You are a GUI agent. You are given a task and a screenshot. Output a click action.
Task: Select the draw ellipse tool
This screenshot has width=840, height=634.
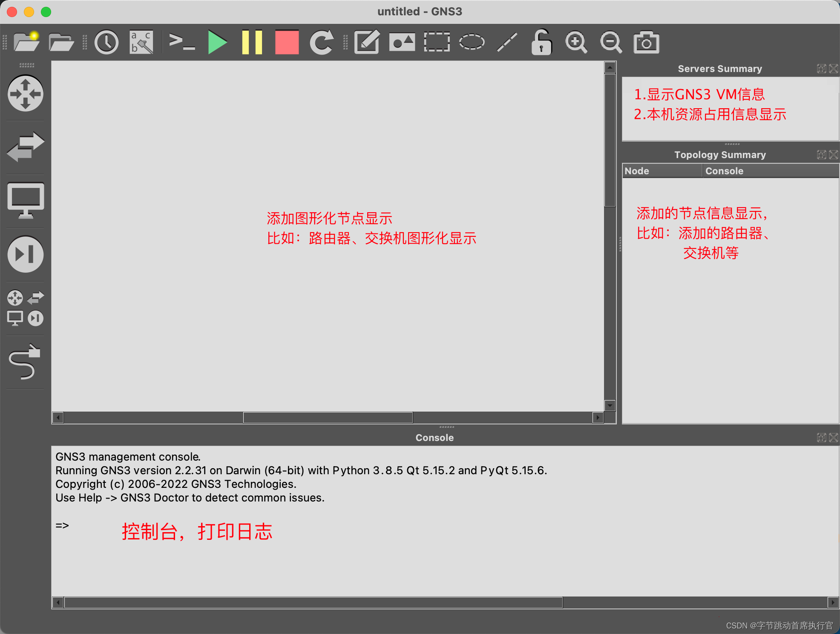tap(472, 42)
